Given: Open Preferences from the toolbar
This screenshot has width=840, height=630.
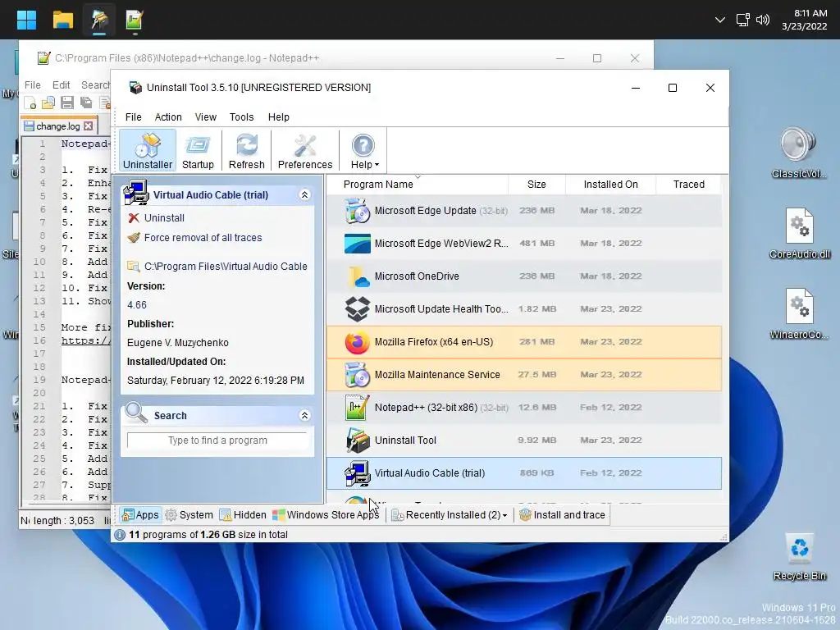Looking at the screenshot, I should (305, 151).
